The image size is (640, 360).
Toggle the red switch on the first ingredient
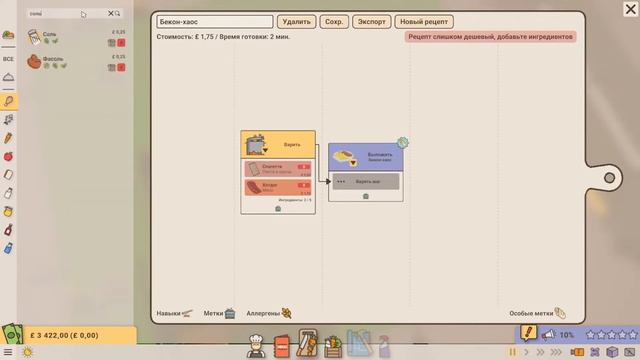[304, 167]
